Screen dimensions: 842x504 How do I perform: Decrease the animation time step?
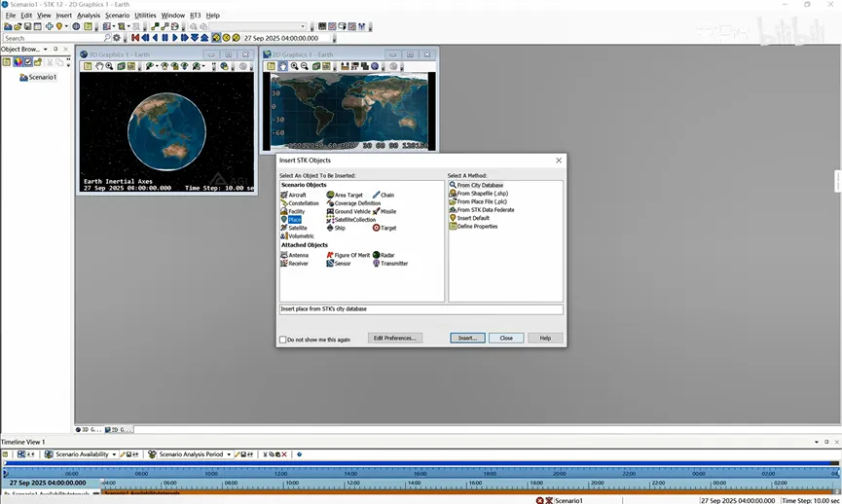[x=195, y=38]
